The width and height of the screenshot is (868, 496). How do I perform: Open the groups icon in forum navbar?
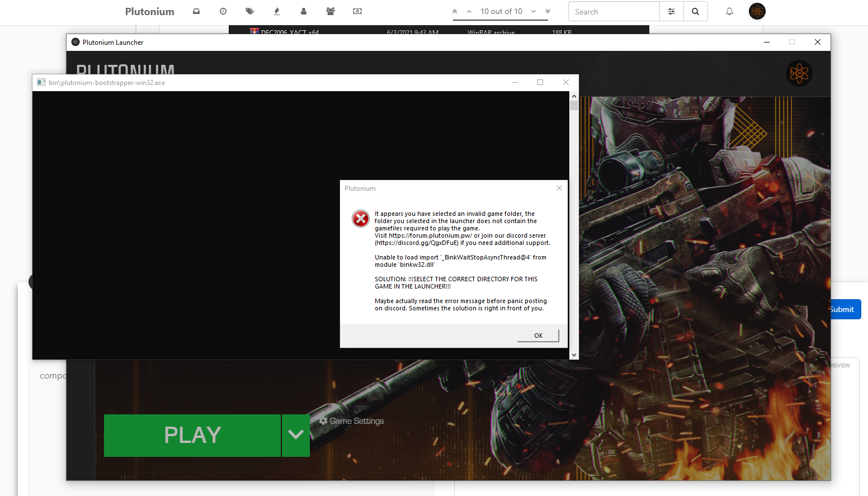331,11
